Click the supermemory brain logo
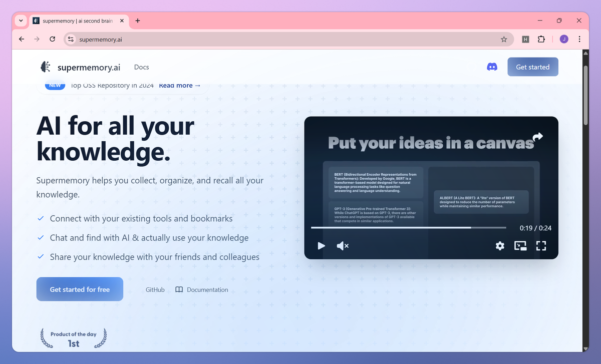The image size is (601, 364). [46, 67]
